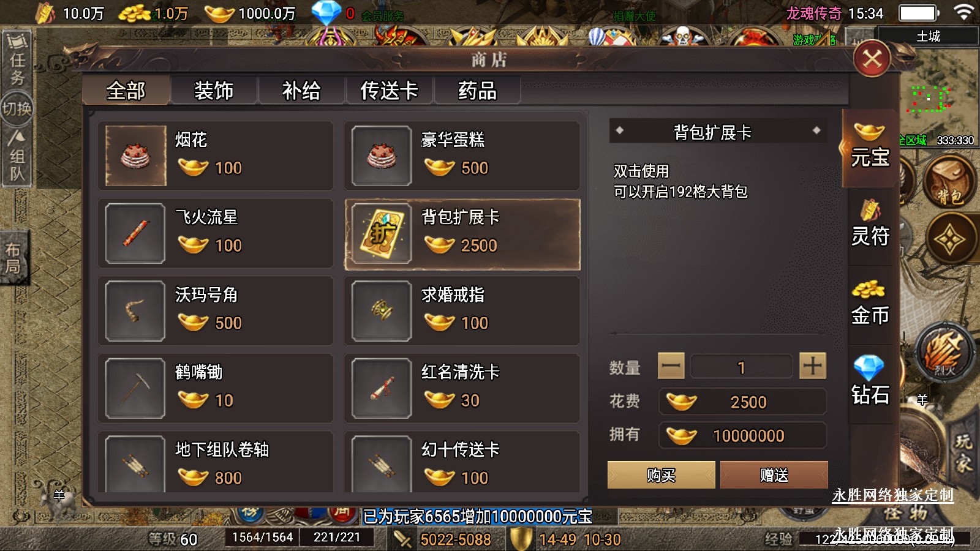
Task: Decrease quantity with the minus button
Action: tap(671, 366)
